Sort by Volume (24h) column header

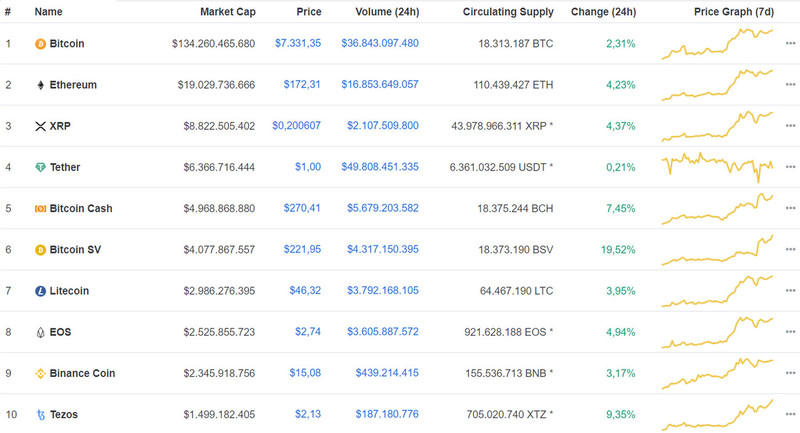pos(387,12)
